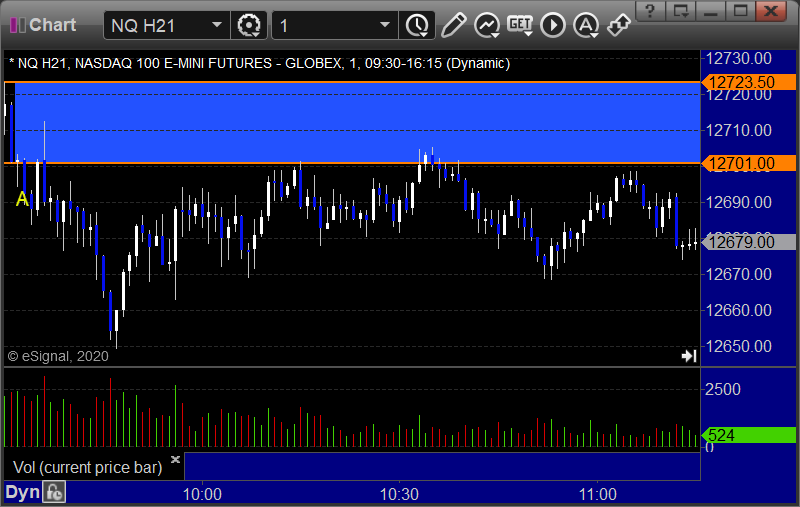Viewport: 800px width, 507px height.
Task: Open the studies line-chart icon
Action: tap(487, 26)
